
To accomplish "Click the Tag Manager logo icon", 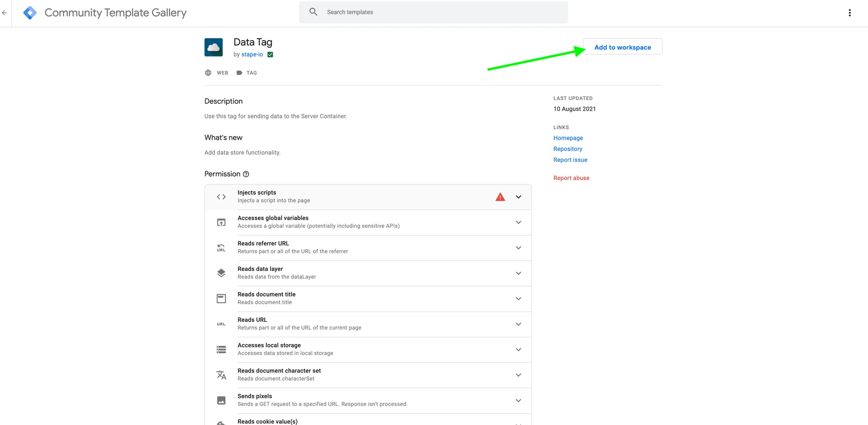I will [30, 13].
